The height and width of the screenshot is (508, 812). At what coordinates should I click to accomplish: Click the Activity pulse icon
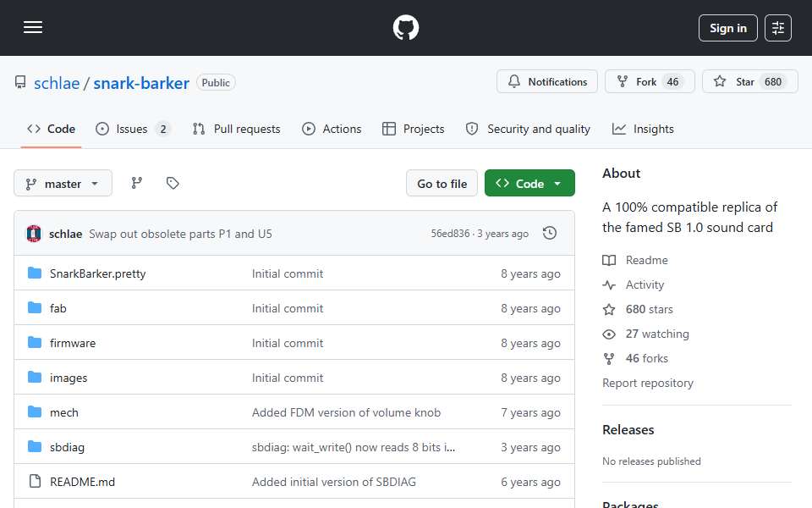pos(609,284)
